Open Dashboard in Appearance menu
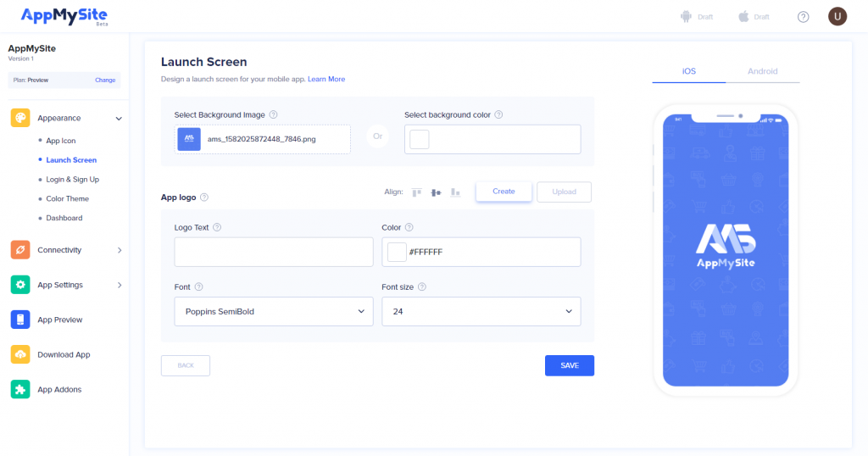 pyautogui.click(x=64, y=218)
